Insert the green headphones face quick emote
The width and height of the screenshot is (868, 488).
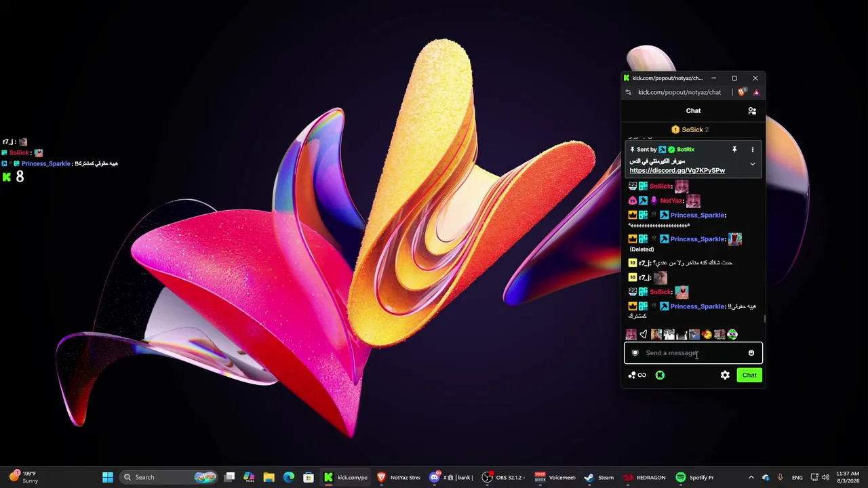[732, 334]
